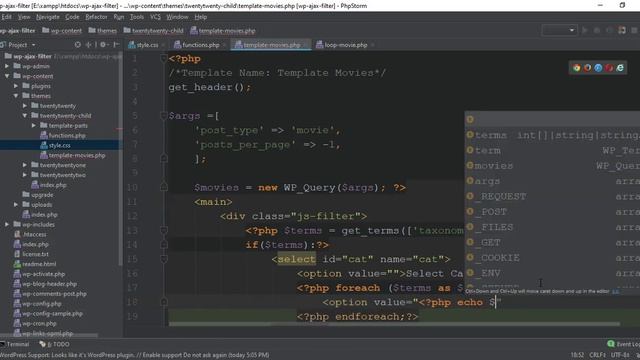Viewport: 640px width, 360px height.
Task: Click the editor horizontal scrollbar
Action: point(394,324)
